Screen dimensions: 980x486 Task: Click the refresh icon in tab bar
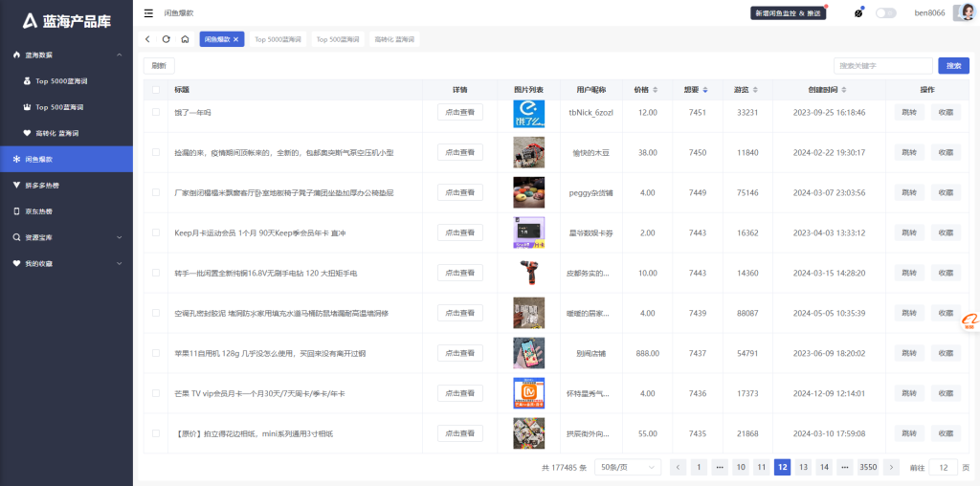166,39
